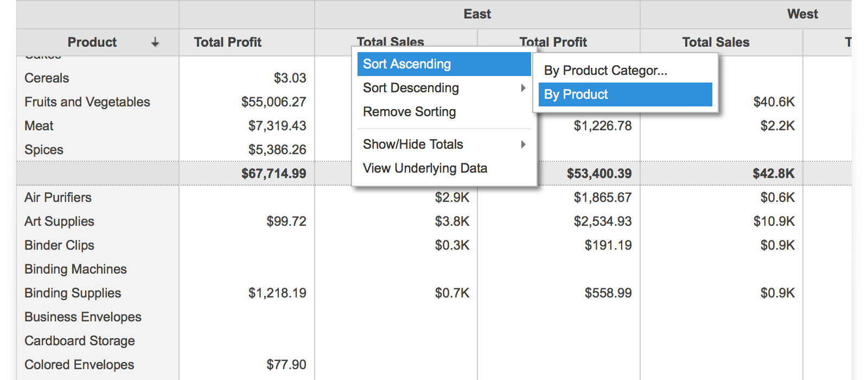Click the Binding Supplies row label

(x=73, y=293)
